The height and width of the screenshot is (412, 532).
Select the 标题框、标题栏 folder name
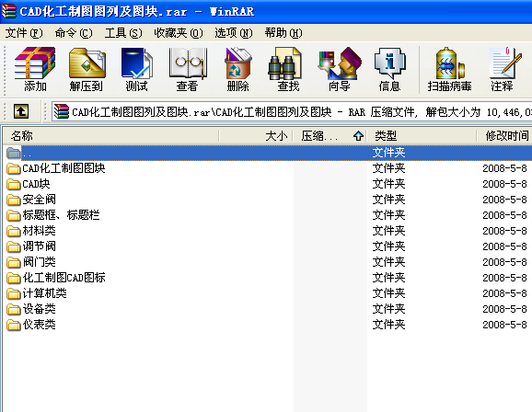click(61, 215)
